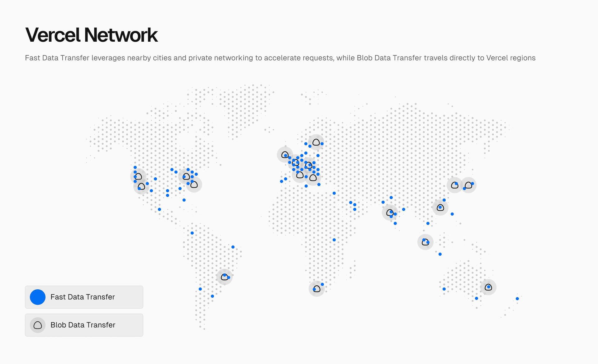The image size is (598, 364).
Task: Click the blue dot in western Australia
Action: click(444, 289)
